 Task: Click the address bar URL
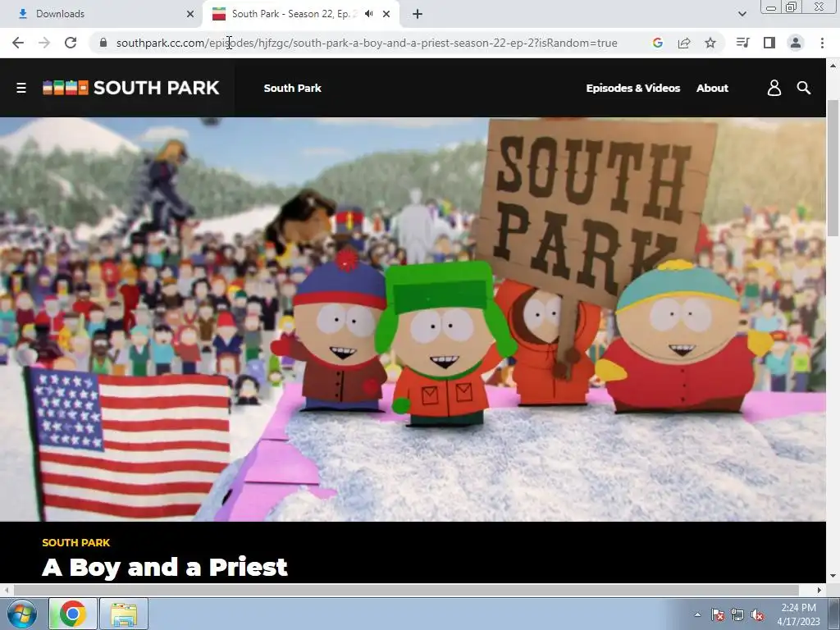coord(367,43)
